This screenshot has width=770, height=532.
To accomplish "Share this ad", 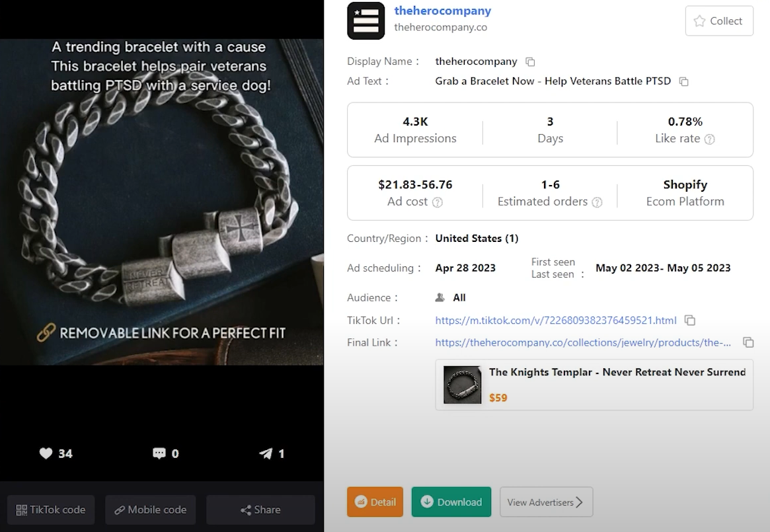I will (x=260, y=510).
